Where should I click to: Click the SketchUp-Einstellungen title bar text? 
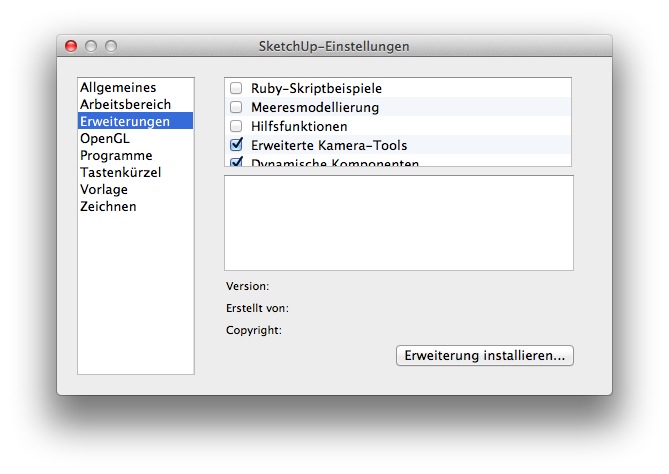tap(334, 46)
